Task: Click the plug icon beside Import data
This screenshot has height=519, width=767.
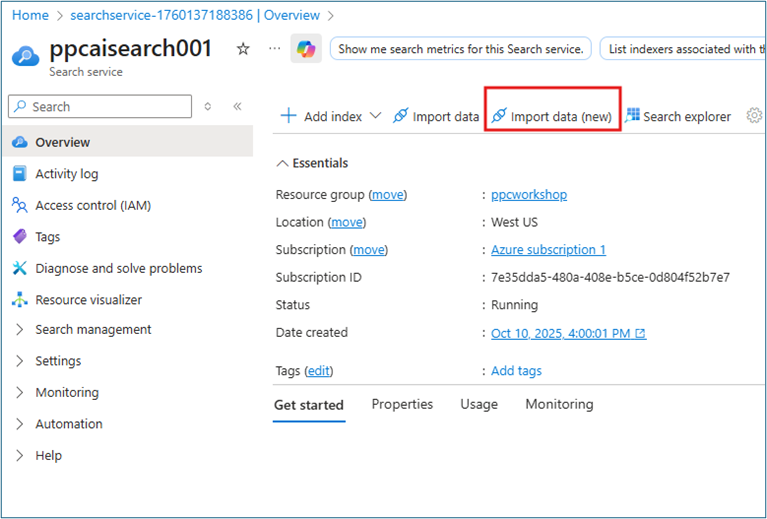Action: coord(400,116)
